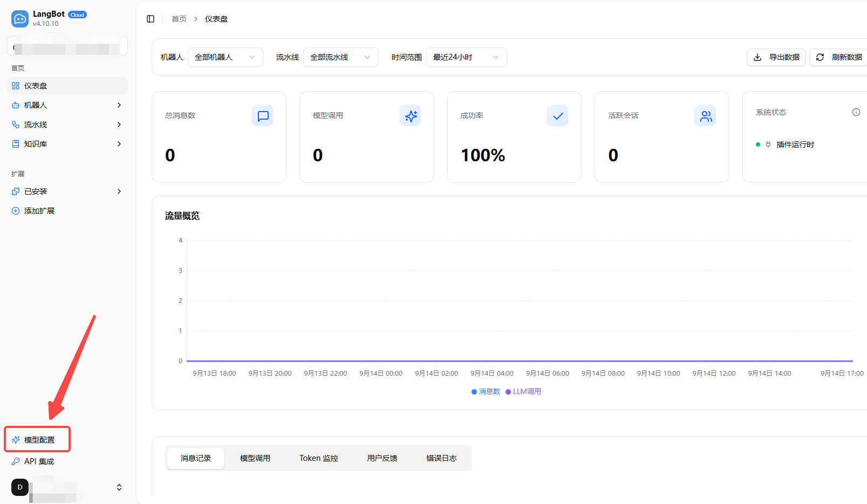Toggle the LLM调用 chart legend
The width and height of the screenshot is (867, 504).
[523, 391]
